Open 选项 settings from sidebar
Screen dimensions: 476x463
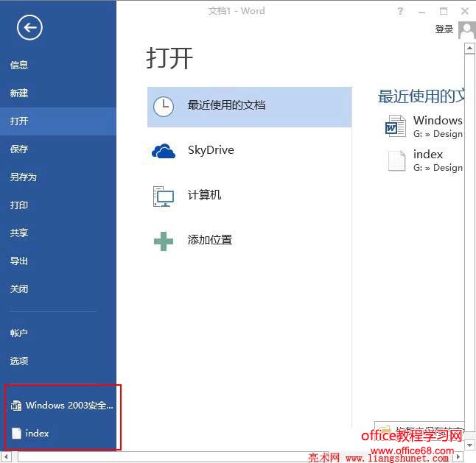tap(19, 361)
